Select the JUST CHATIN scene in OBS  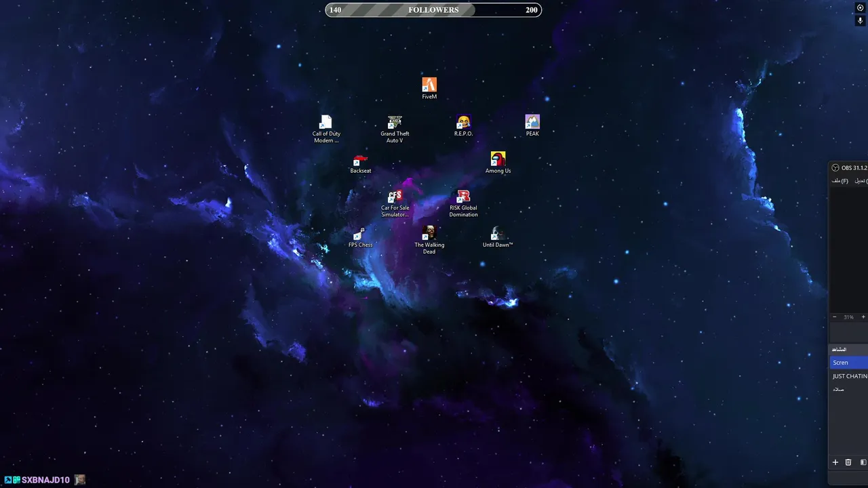(849, 376)
